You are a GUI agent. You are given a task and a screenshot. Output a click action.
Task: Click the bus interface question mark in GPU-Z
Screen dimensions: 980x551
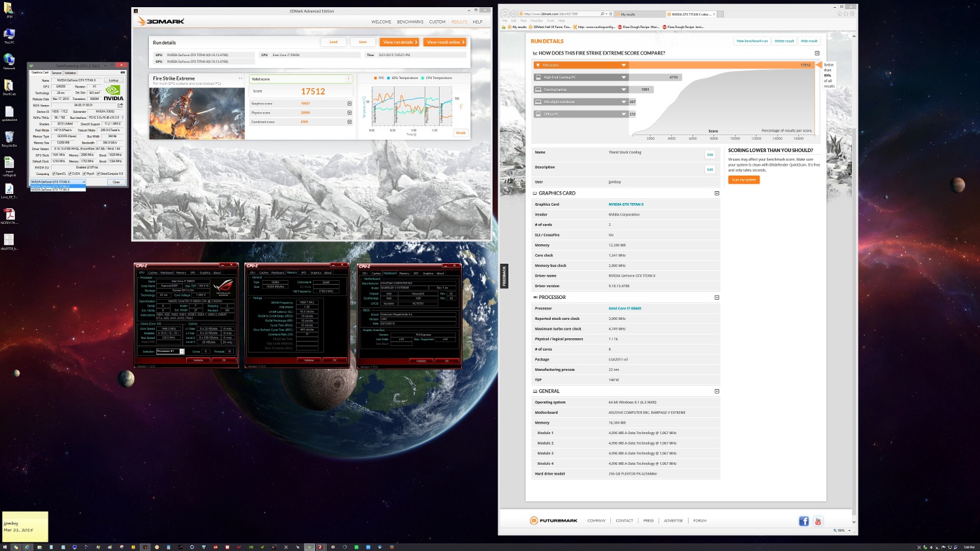click(122, 118)
